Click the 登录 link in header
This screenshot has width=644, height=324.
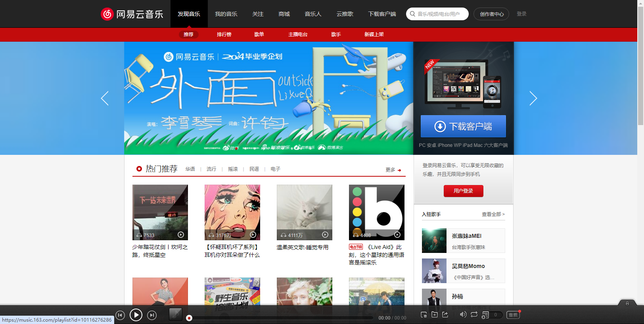click(x=521, y=14)
